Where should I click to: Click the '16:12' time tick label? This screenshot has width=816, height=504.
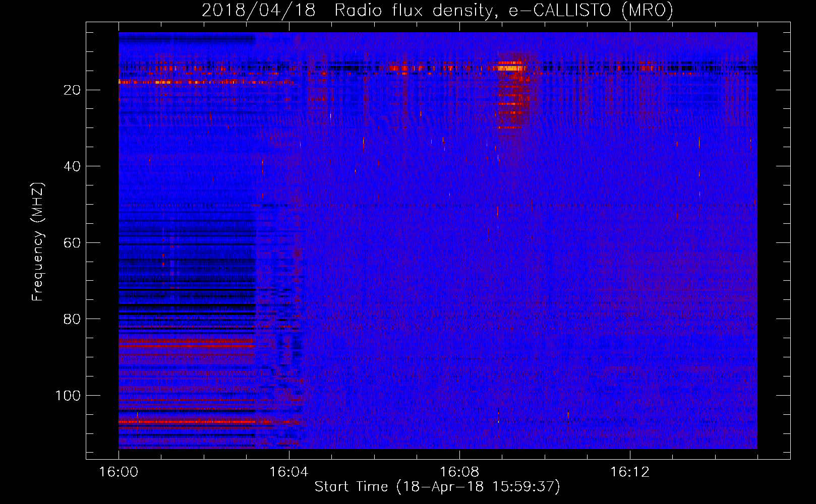(x=629, y=472)
